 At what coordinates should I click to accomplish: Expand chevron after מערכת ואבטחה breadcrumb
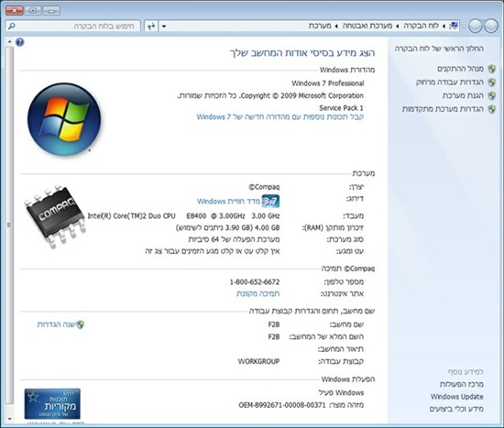click(x=336, y=26)
